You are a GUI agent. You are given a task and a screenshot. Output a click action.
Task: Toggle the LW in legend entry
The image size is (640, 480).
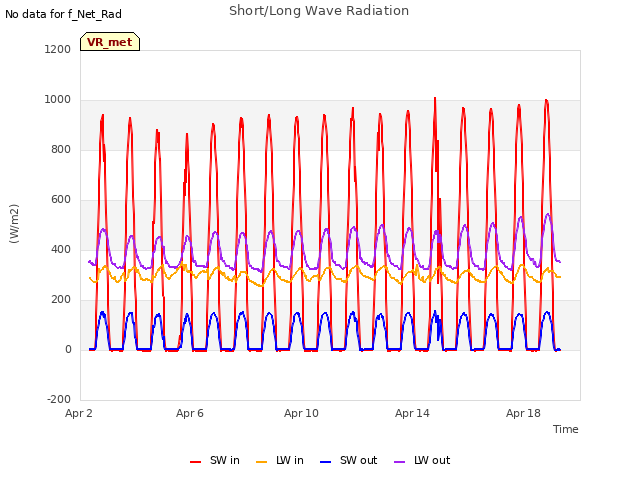coord(280,460)
